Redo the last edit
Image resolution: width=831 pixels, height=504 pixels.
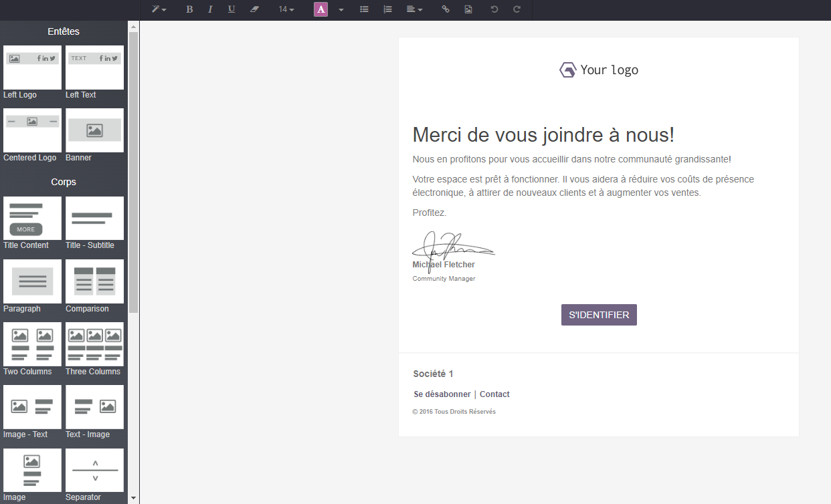pos(517,9)
